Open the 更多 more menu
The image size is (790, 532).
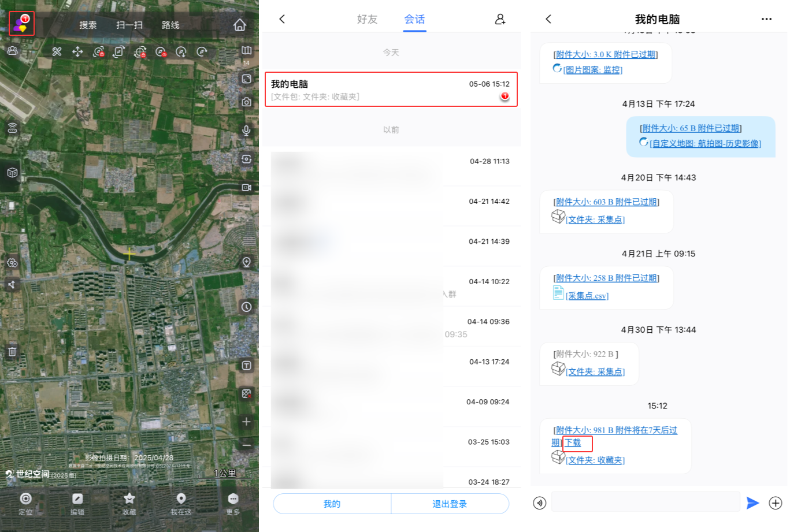tap(233, 503)
